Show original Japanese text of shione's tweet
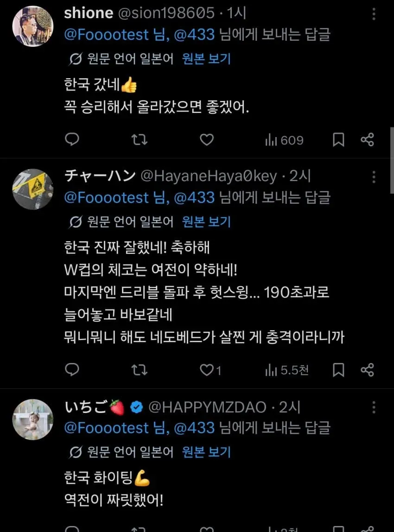Viewport: 394px width, 532px height. pyautogui.click(x=207, y=59)
